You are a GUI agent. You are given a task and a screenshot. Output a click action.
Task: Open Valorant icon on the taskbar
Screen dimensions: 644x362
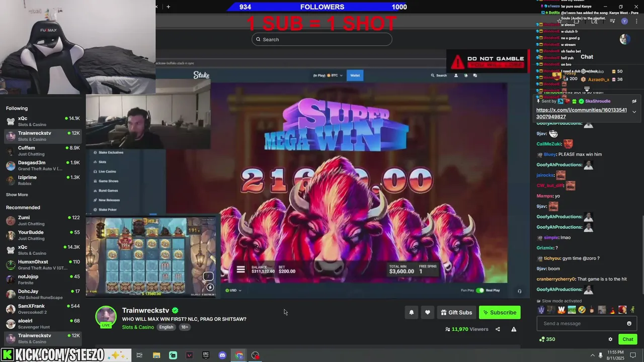(x=189, y=355)
